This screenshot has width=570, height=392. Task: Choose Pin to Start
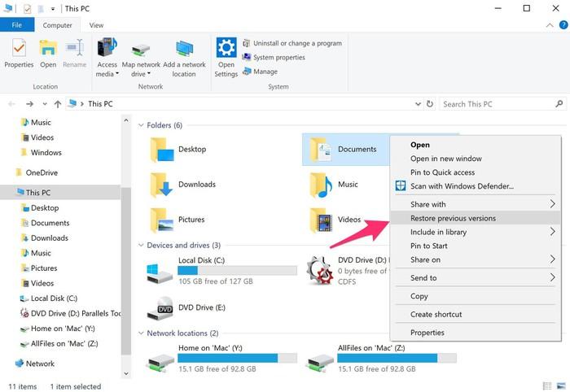point(476,246)
